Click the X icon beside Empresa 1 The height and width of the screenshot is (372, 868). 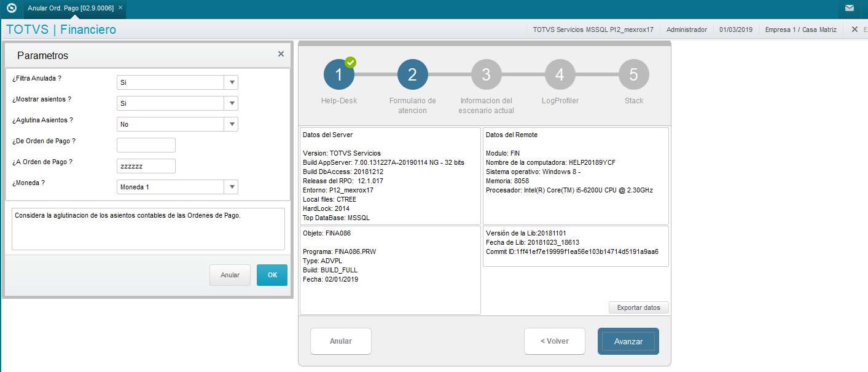click(x=854, y=29)
